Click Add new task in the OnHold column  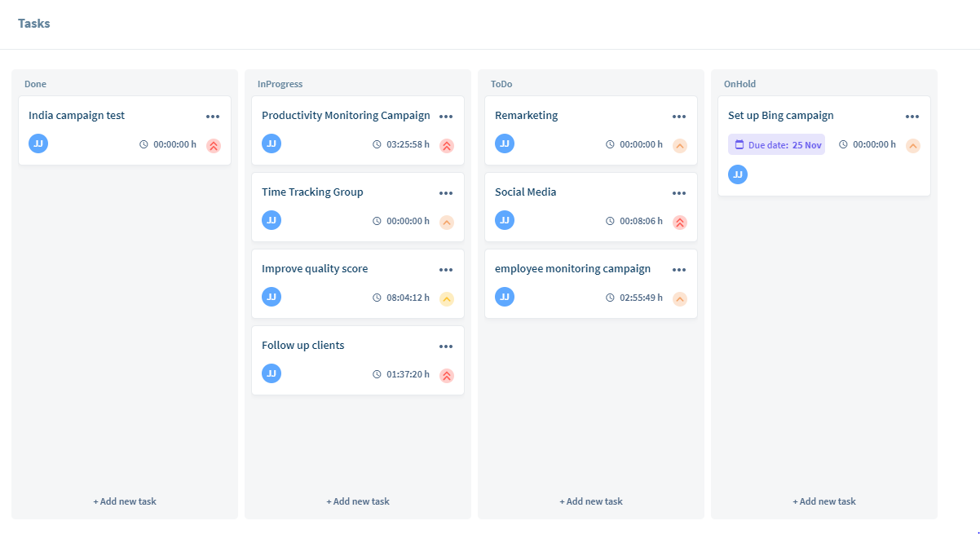(823, 501)
